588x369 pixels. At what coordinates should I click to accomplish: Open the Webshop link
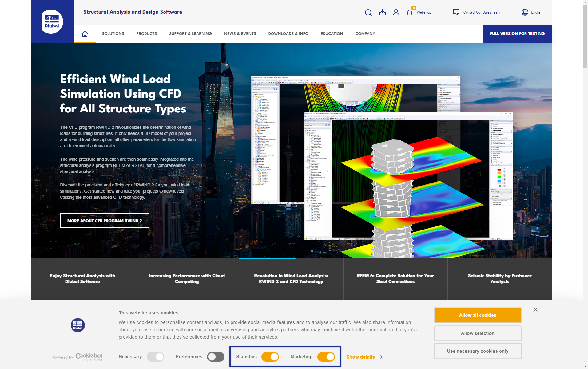click(424, 12)
